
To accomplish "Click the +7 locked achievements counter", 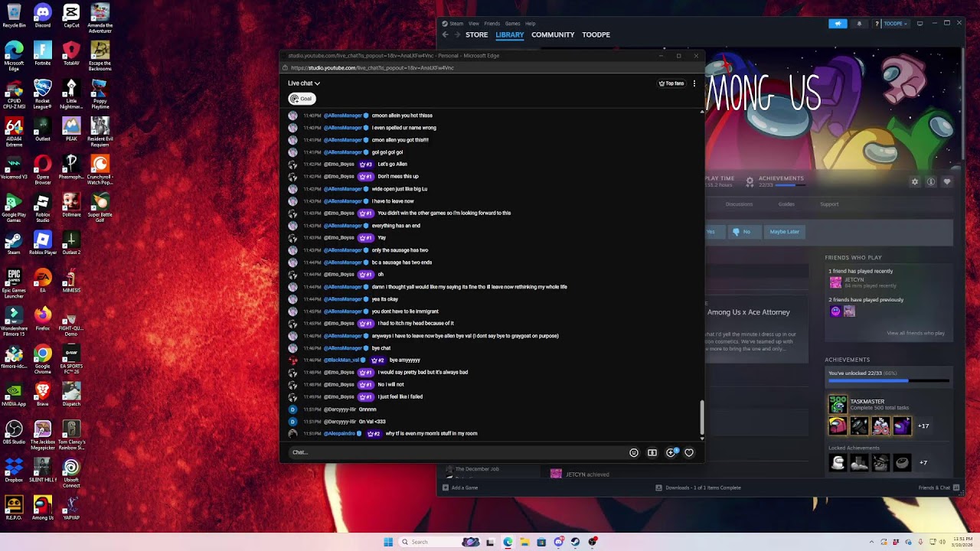I will coord(923,463).
